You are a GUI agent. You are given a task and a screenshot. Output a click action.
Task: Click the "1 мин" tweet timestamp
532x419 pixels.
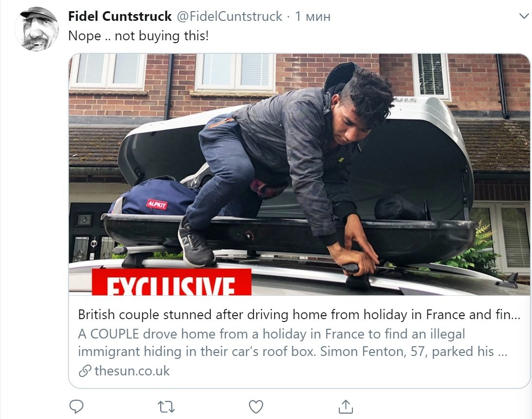(313, 16)
